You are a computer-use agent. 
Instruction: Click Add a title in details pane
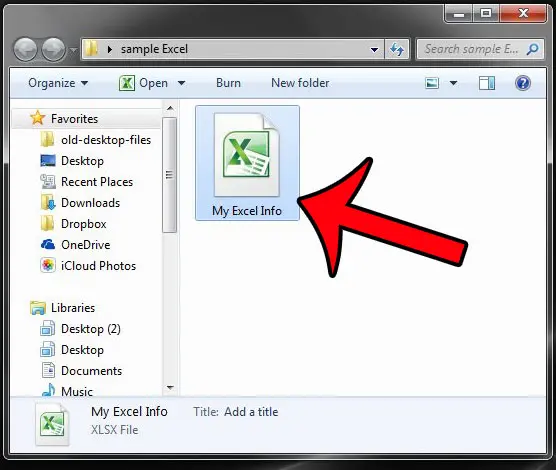point(251,412)
